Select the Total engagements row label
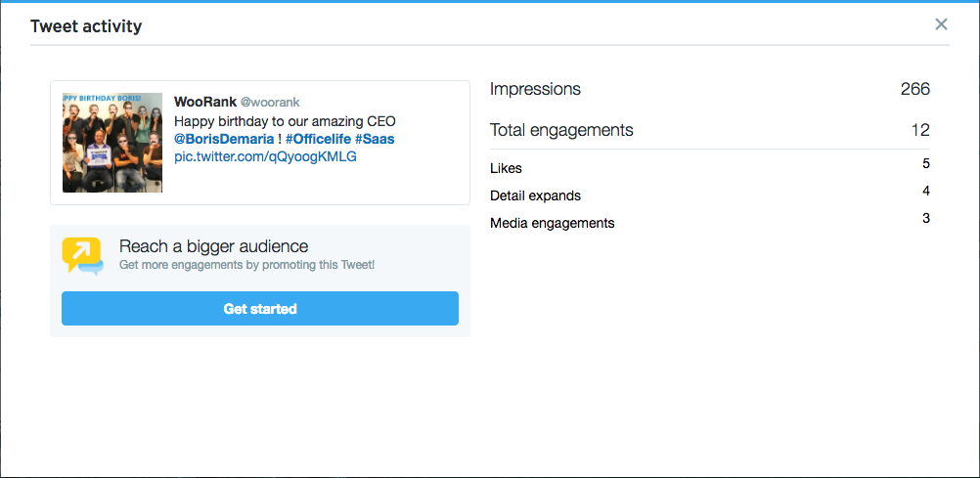980x478 pixels. click(x=561, y=130)
